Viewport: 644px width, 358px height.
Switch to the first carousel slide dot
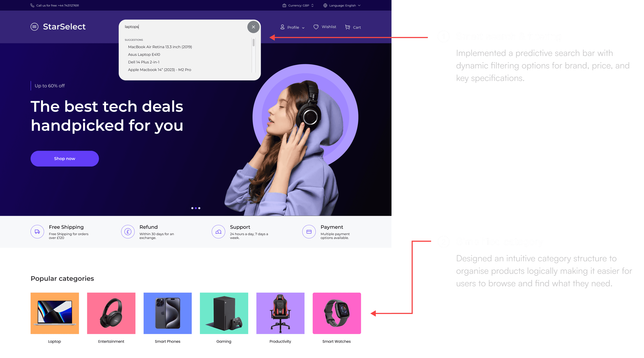[x=192, y=208]
